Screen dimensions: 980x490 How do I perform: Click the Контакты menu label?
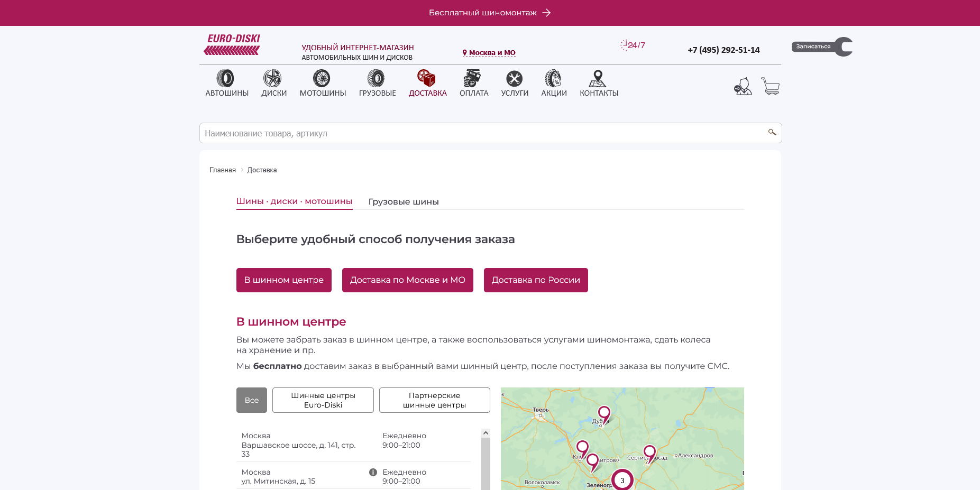[599, 94]
